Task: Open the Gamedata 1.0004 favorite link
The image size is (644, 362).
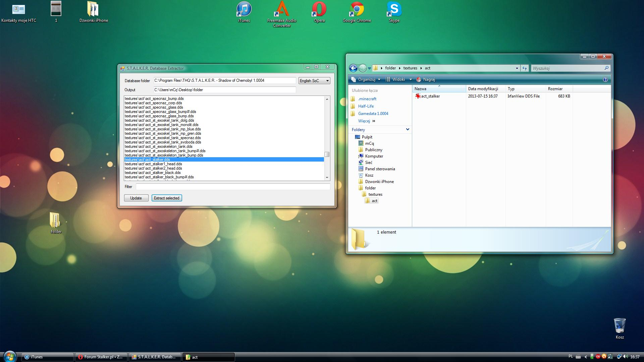Action: [x=373, y=114]
